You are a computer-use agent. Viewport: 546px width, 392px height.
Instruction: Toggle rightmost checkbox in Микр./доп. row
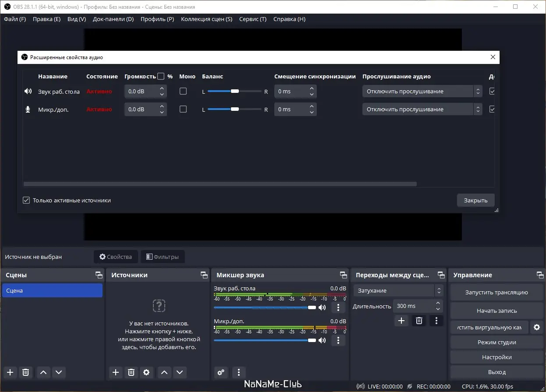pos(492,109)
